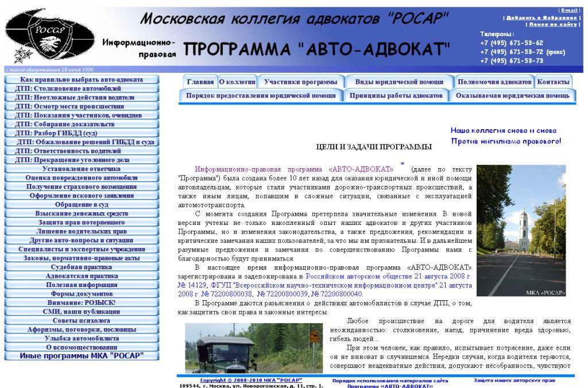588x388 pixels.
Task: Click Защита наших авторских прав link
Action: 514,380
